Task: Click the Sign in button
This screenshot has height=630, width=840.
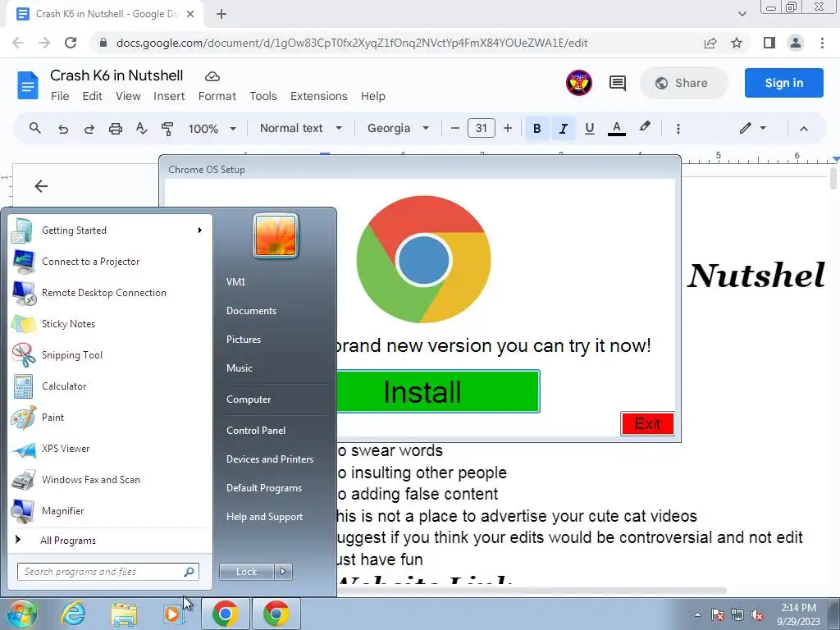Action: click(x=783, y=83)
